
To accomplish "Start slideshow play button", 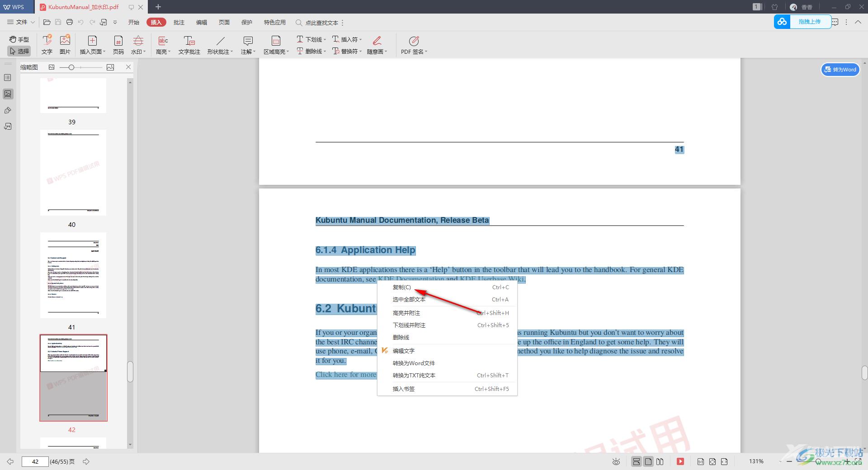I will 680,461.
